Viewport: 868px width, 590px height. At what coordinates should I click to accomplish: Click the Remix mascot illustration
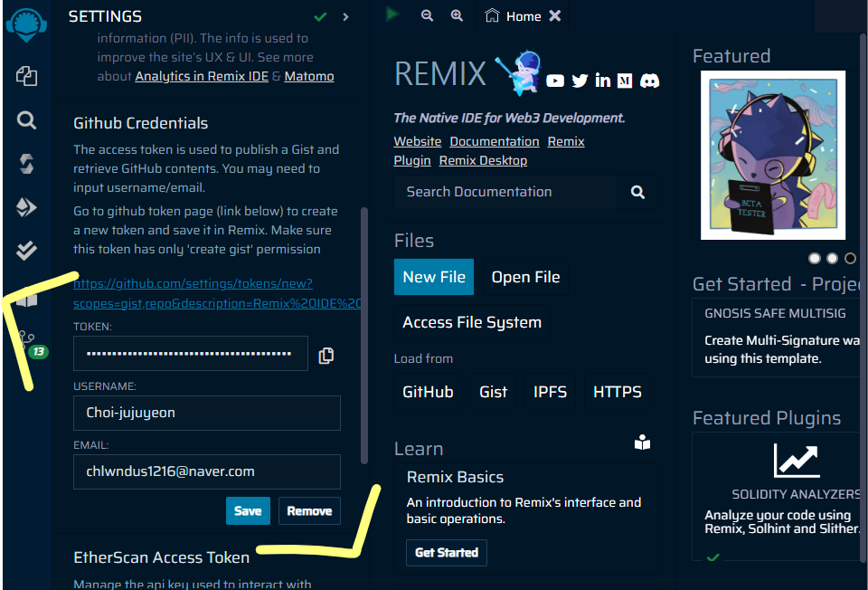519,72
